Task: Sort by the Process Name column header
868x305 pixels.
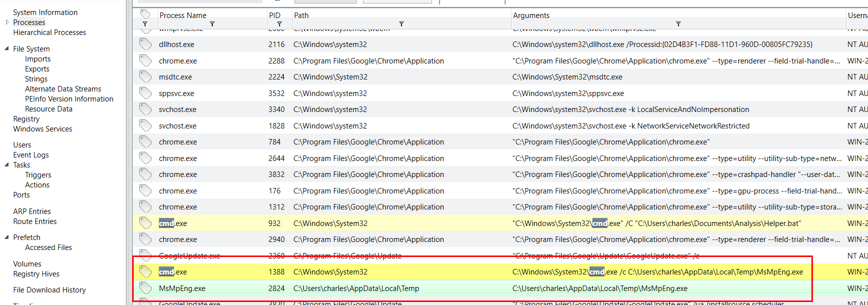Action: (183, 15)
